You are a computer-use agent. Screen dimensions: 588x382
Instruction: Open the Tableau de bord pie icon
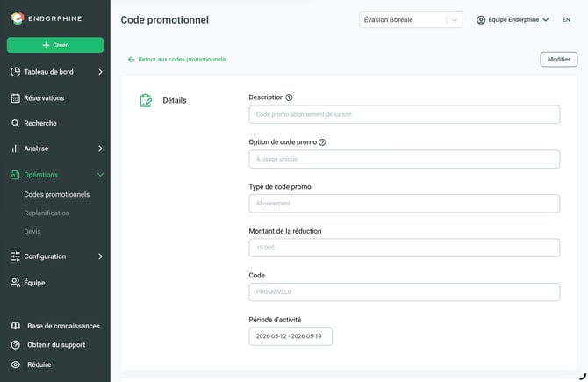pyautogui.click(x=16, y=72)
